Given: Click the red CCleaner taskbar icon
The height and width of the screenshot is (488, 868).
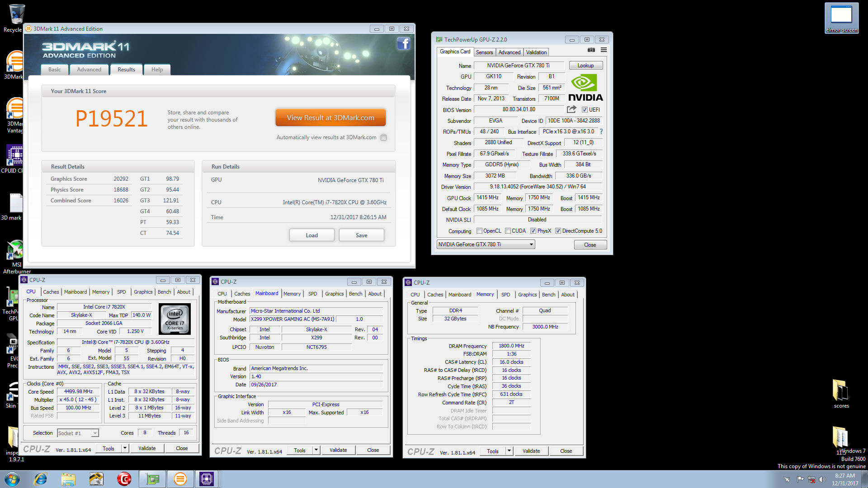Looking at the screenshot, I should pos(124,479).
